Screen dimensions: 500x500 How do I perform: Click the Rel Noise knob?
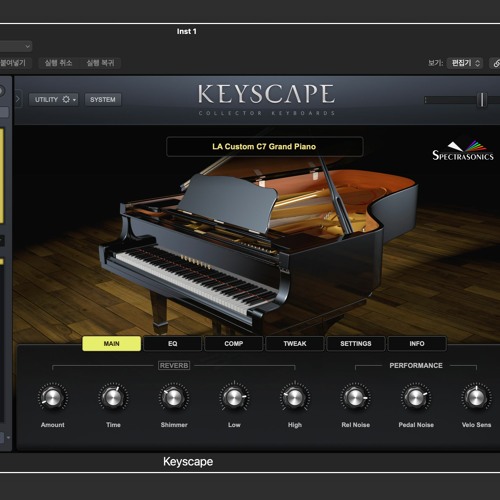[355, 397]
